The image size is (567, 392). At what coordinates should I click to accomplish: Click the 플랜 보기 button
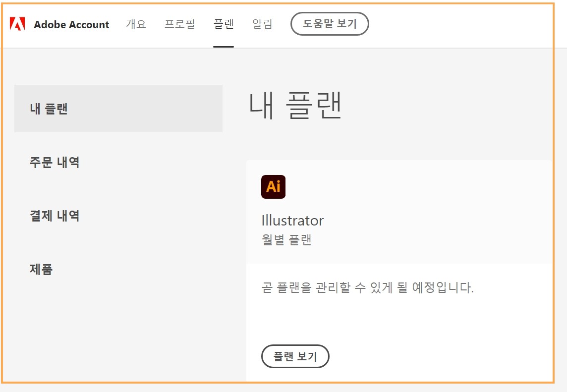click(x=296, y=356)
